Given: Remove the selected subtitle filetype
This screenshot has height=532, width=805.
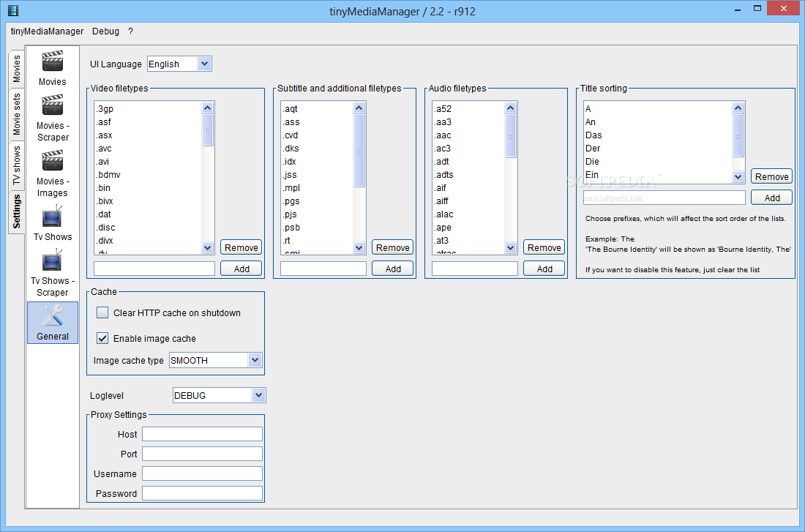Looking at the screenshot, I should click(x=393, y=247).
